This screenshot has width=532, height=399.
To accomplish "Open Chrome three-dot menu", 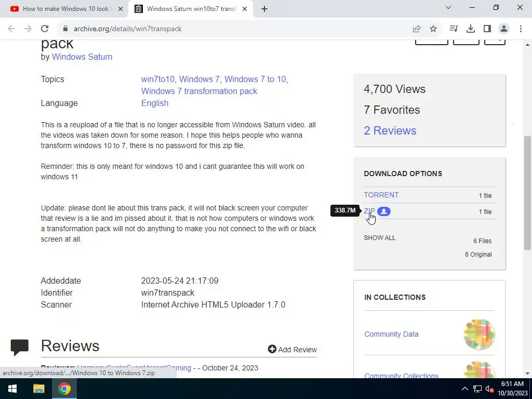I will pos(521,29).
